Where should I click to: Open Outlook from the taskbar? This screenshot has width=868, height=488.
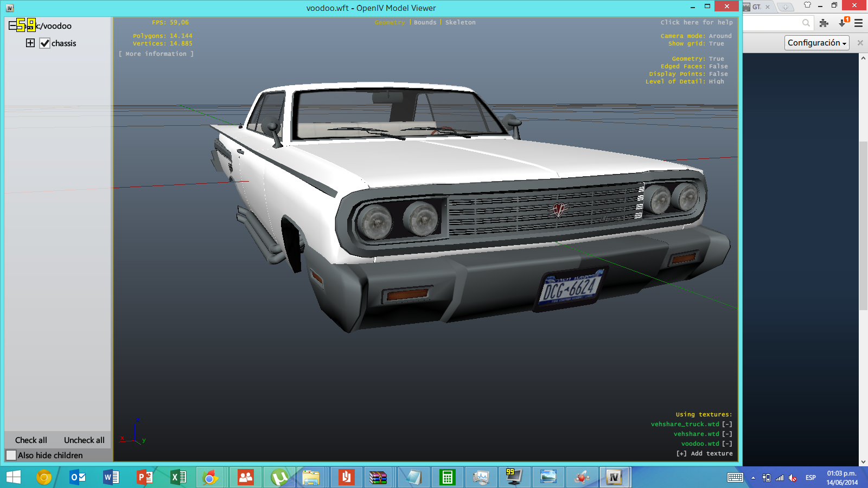[78, 477]
